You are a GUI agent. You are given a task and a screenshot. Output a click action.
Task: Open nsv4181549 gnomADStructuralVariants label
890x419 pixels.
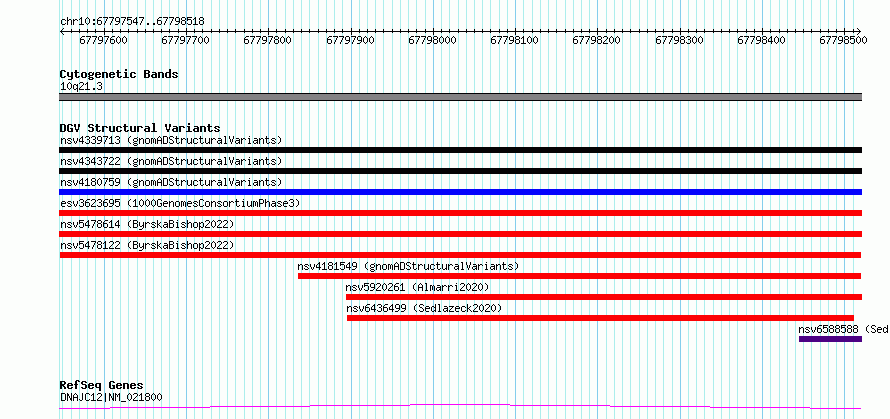pyautogui.click(x=408, y=266)
